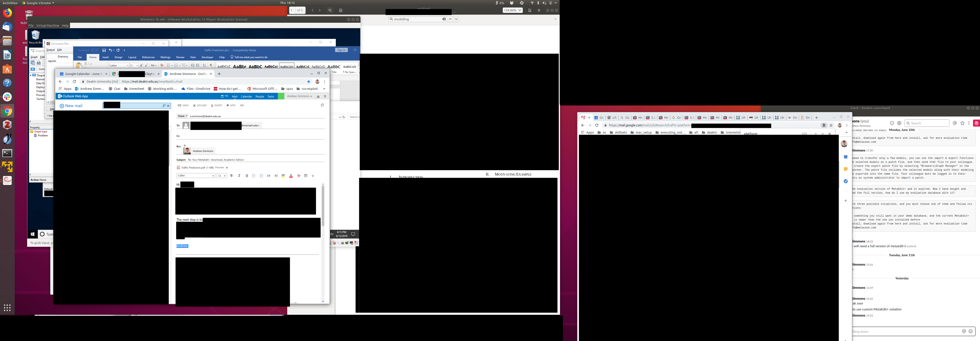The image size is (980, 341).
Task: Insert a table in the email body
Action: click(306, 176)
